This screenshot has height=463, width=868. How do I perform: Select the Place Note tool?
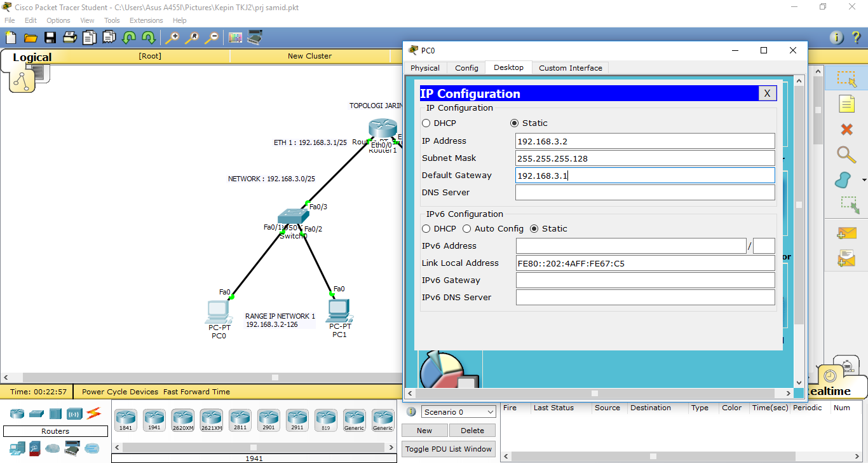(x=846, y=104)
